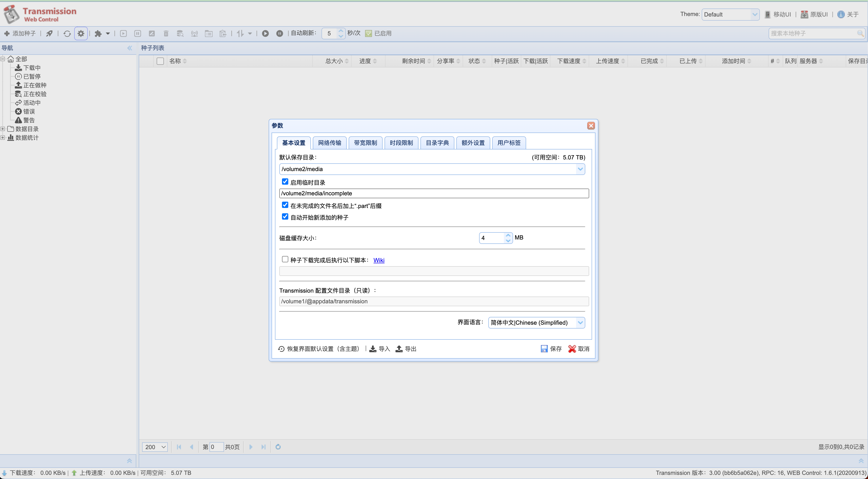The width and height of the screenshot is (868, 479).
Task: Click the 导入 import button
Action: (379, 349)
